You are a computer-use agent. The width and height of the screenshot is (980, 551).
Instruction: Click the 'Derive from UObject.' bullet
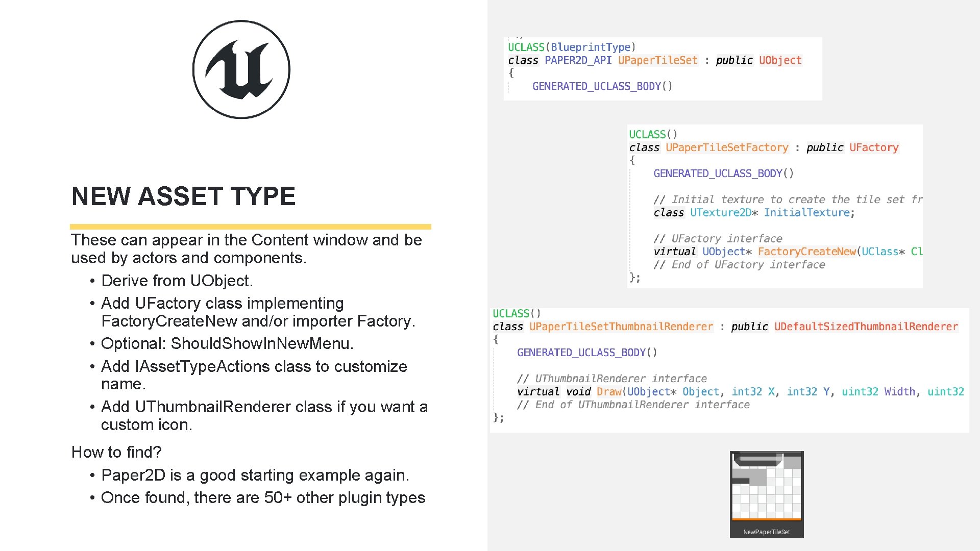(x=177, y=281)
